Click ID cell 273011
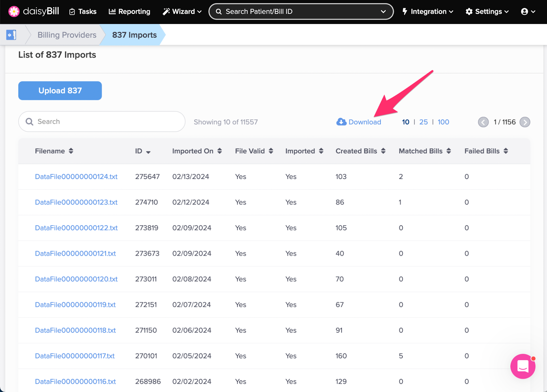This screenshot has width=547, height=392. pyautogui.click(x=146, y=279)
